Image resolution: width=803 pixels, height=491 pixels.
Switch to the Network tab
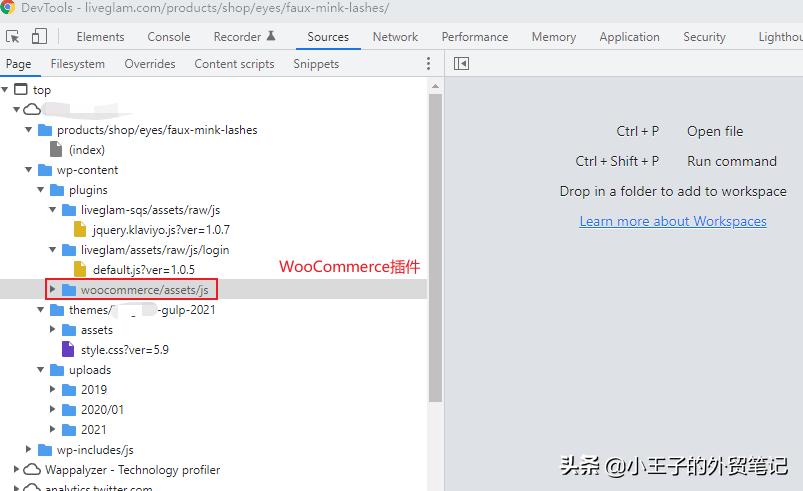coord(395,37)
